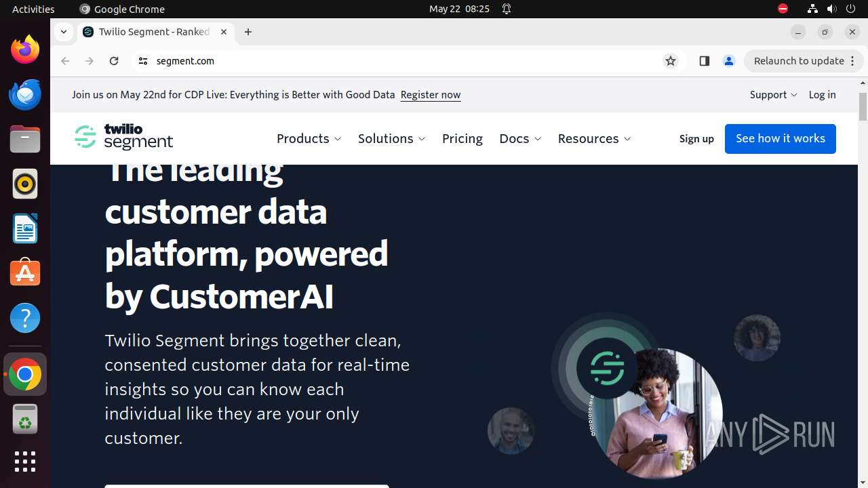The height and width of the screenshot is (488, 868).
Task: Click the curly-haired woman avatar thumbnail
Action: (x=757, y=338)
